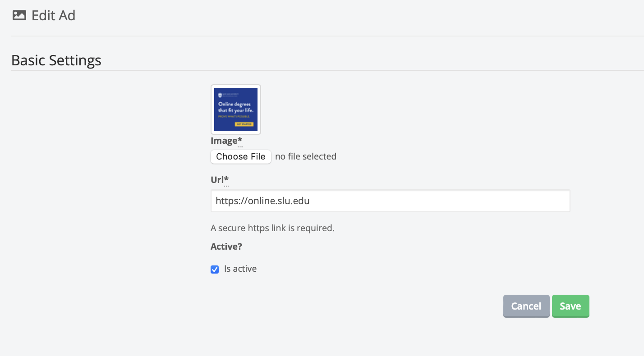The image size is (644, 356).
Task: Click the picture icon beside Edit Ad
Action: [19, 16]
